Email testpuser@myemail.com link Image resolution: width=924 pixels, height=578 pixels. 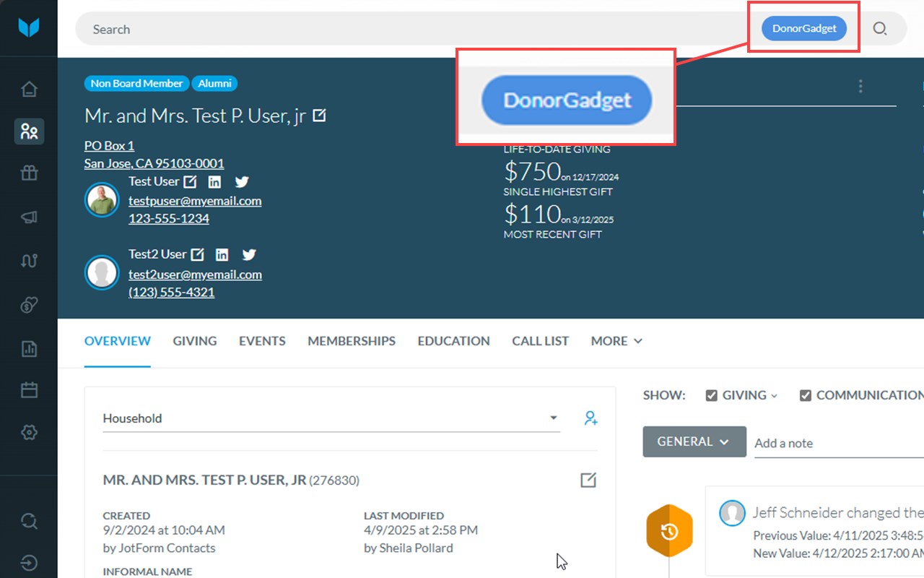pos(195,201)
